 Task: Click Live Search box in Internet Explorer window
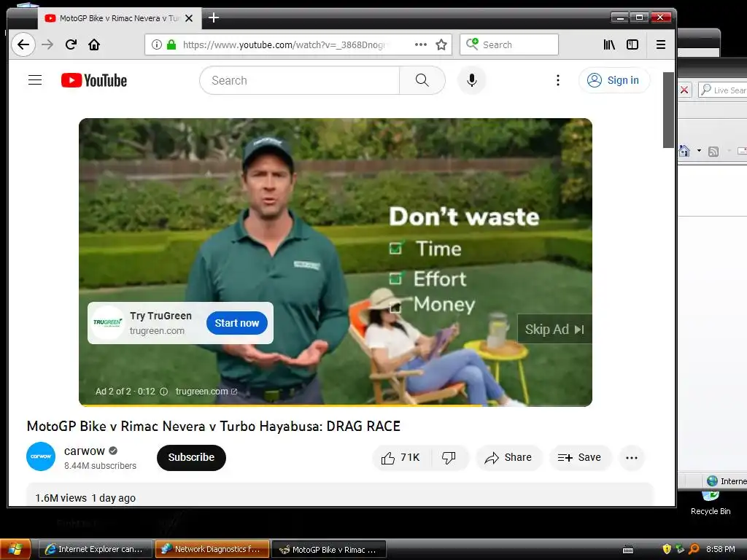[724, 90]
